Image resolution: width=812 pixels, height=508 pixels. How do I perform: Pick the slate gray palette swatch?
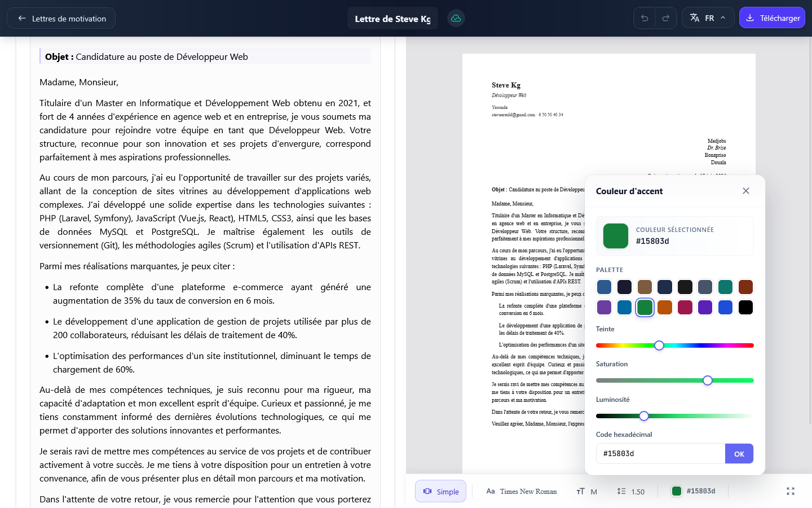[x=705, y=287]
